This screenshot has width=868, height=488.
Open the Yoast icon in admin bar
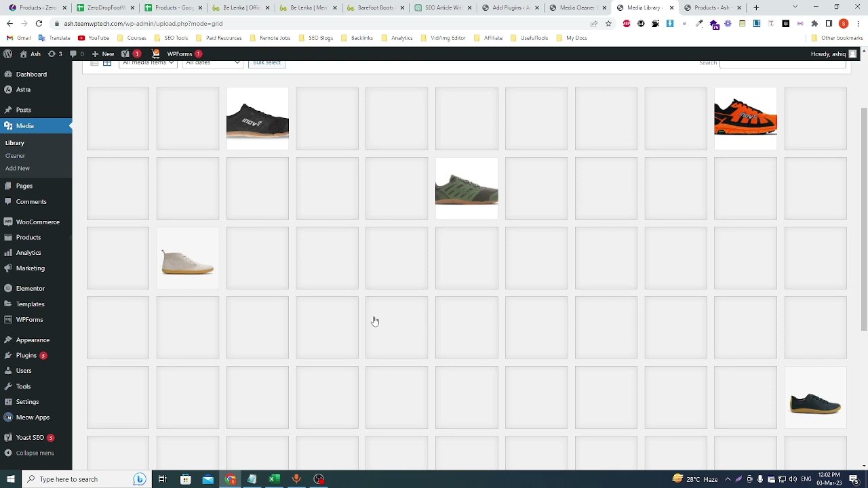(130, 54)
